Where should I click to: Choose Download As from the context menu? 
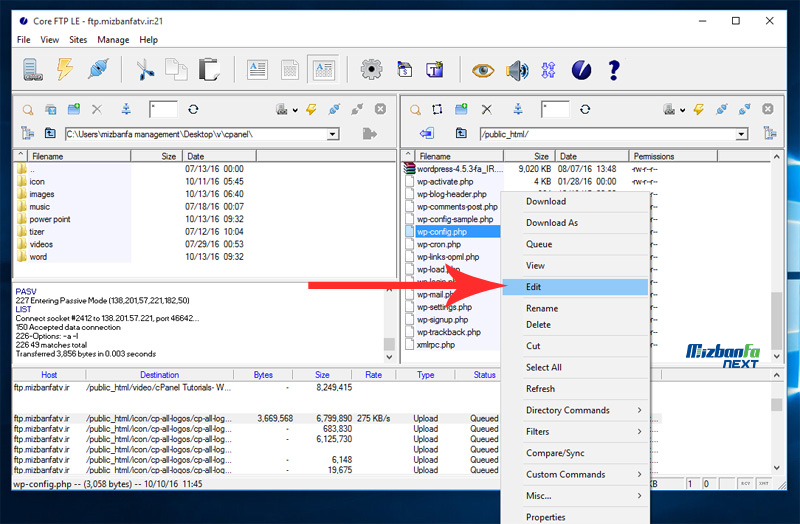click(x=576, y=223)
